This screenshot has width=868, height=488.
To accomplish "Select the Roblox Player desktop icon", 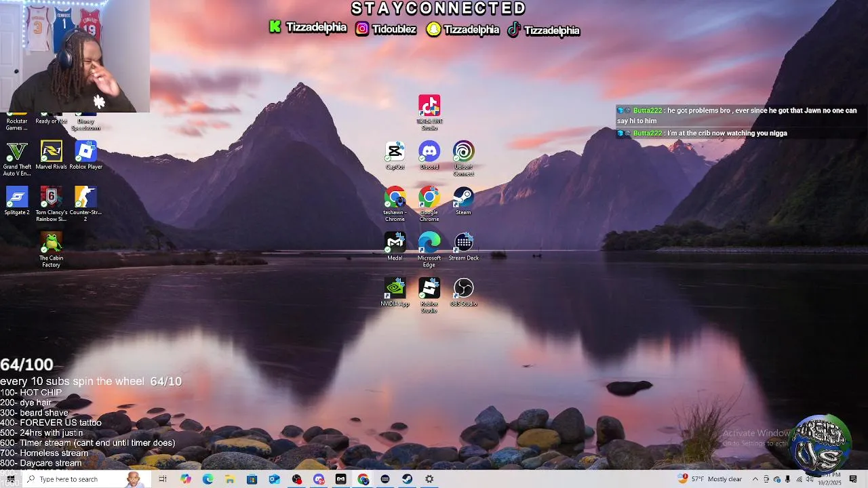I will click(x=85, y=156).
